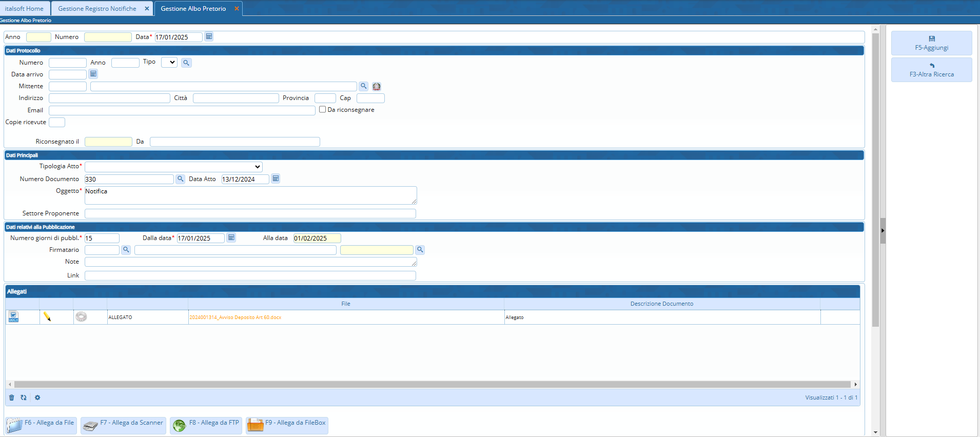Screen dimensions: 980x437
Task: Focus the Email field
Action: [182, 110]
